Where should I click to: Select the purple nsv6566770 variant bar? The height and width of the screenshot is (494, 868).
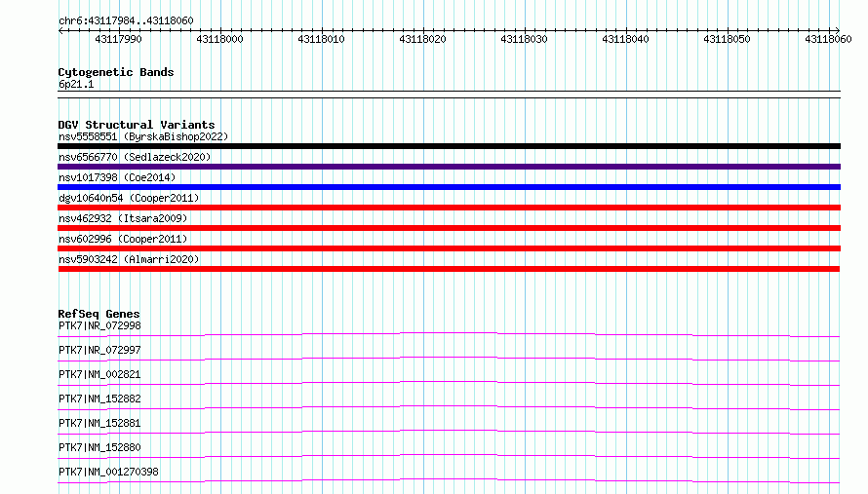[449, 167]
